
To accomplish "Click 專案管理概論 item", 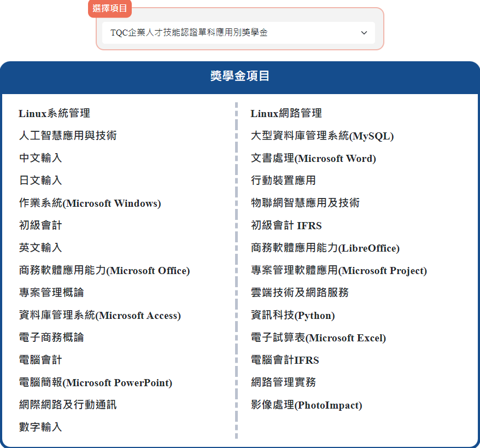I will [x=51, y=293].
